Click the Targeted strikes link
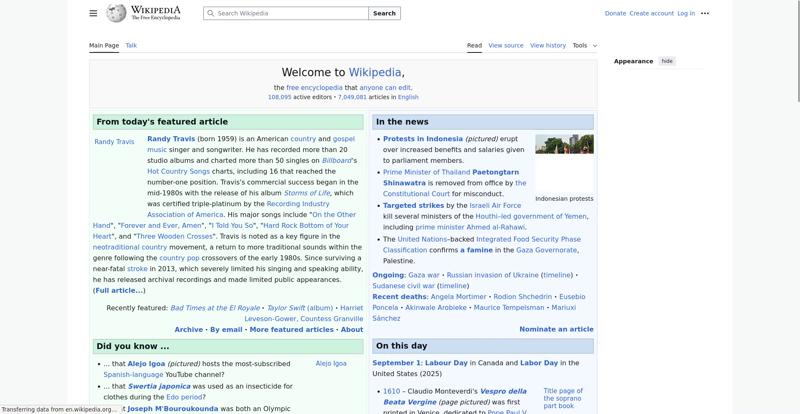 tap(413, 205)
